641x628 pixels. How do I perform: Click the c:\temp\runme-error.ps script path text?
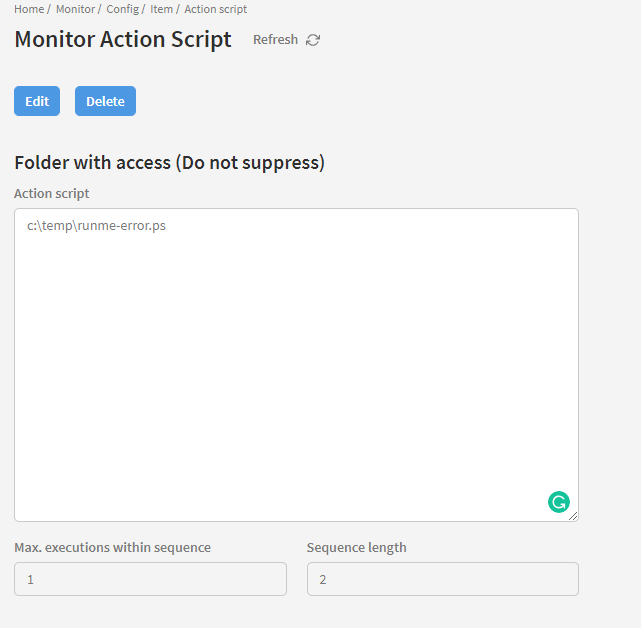[96, 226]
